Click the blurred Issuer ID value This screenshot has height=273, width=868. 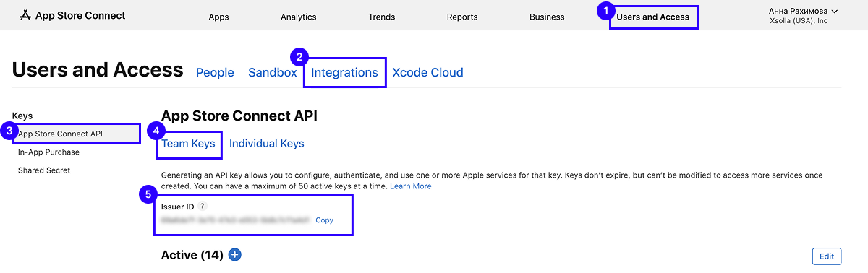235,220
